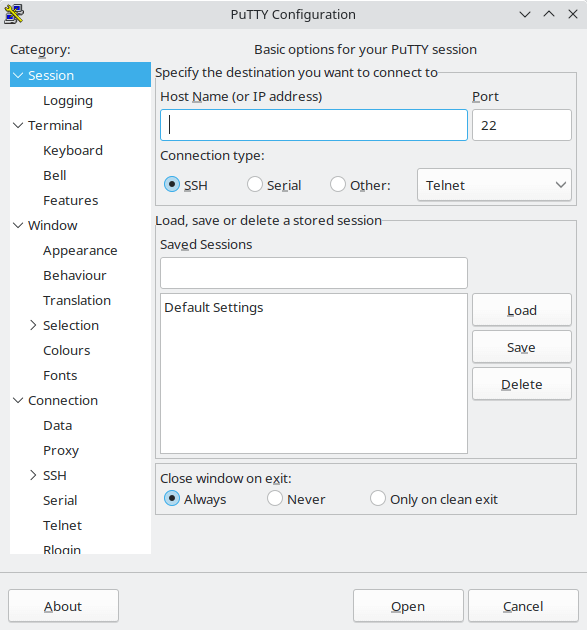Open the Features category
587x630 pixels.
coord(71,200)
